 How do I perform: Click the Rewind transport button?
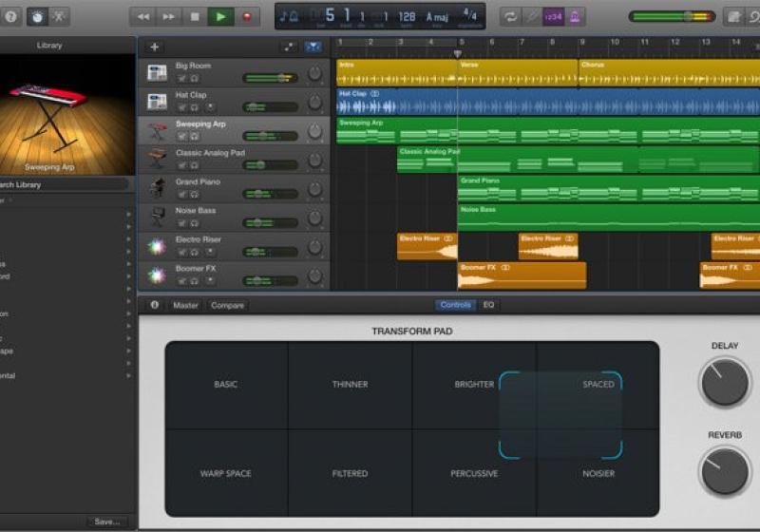coord(142,16)
